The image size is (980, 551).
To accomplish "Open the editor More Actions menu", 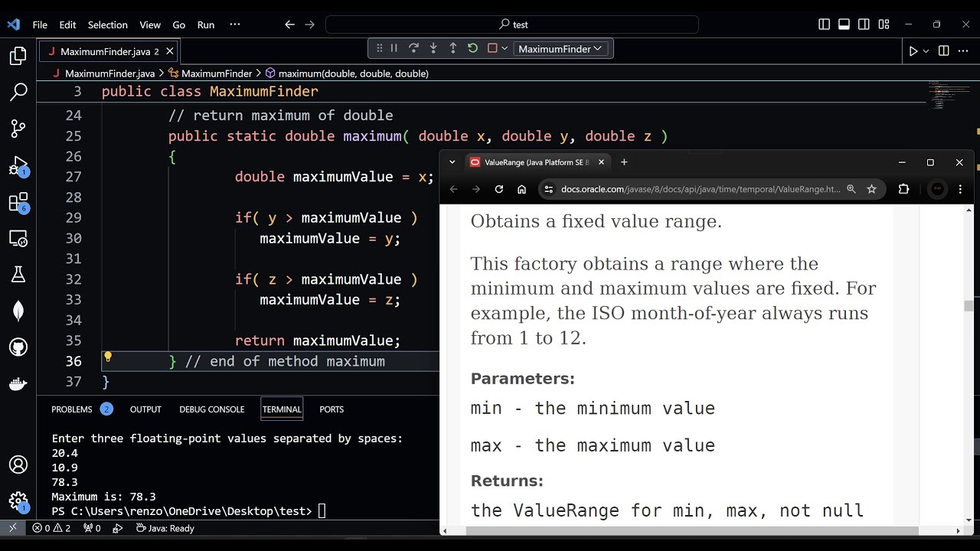I will click(x=964, y=51).
